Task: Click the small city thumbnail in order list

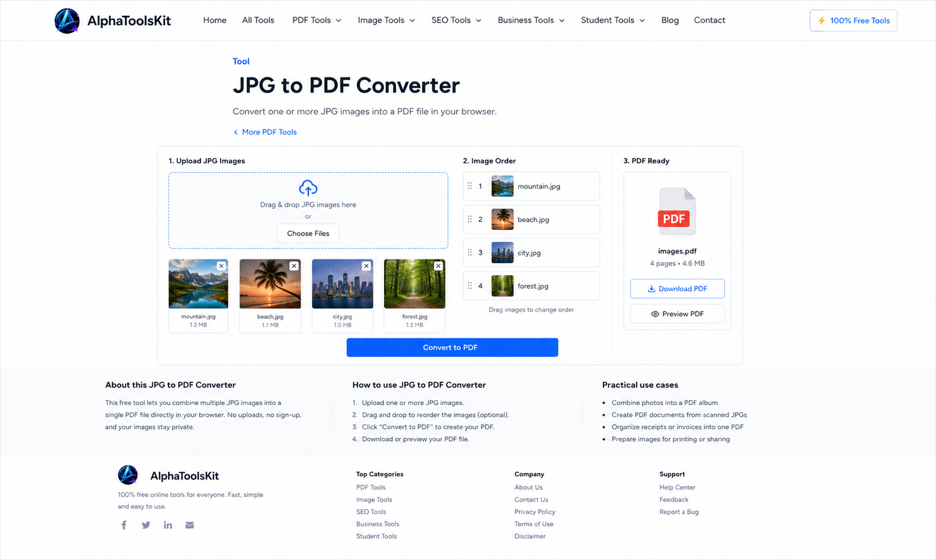Action: coord(502,252)
